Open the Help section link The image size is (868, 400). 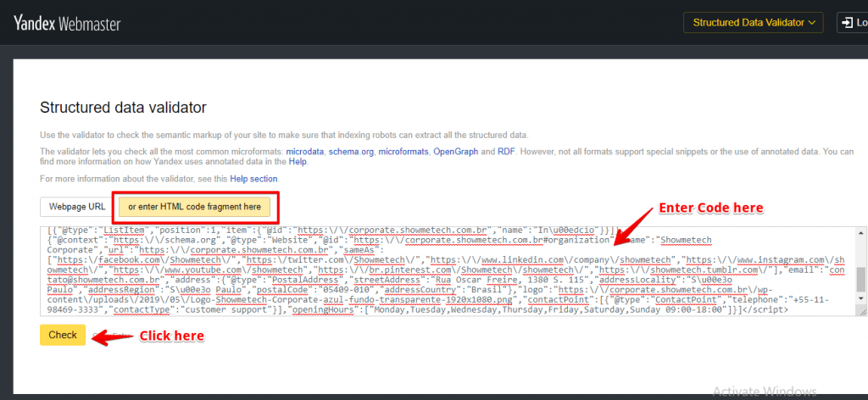254,179
